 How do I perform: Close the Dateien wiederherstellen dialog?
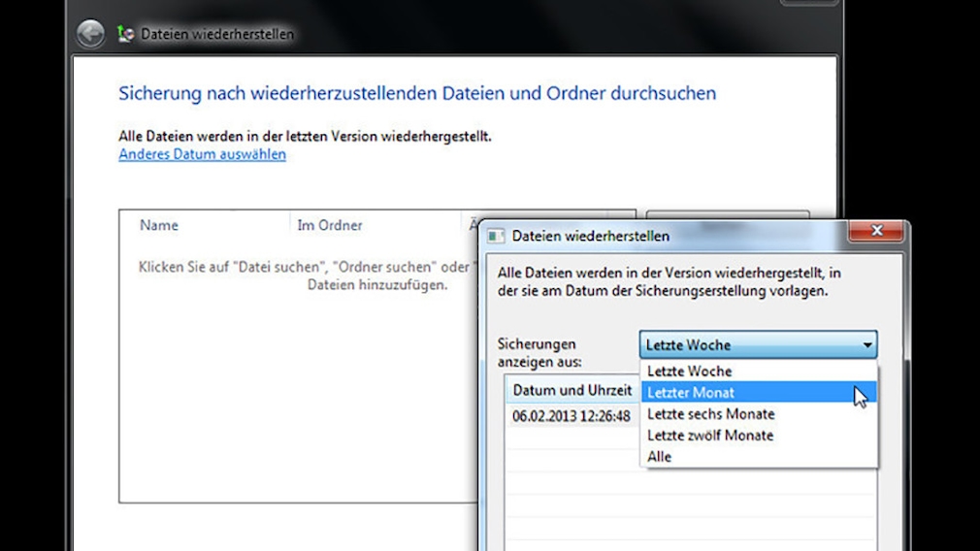click(x=875, y=231)
